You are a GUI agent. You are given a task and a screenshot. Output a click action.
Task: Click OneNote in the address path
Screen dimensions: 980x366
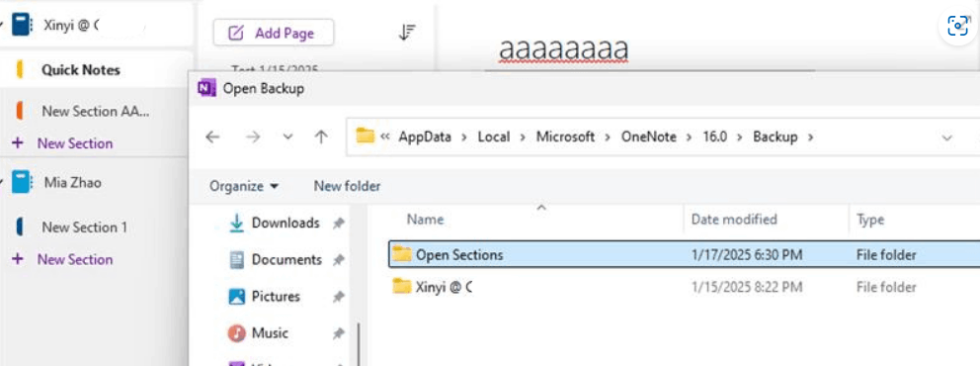point(649,137)
